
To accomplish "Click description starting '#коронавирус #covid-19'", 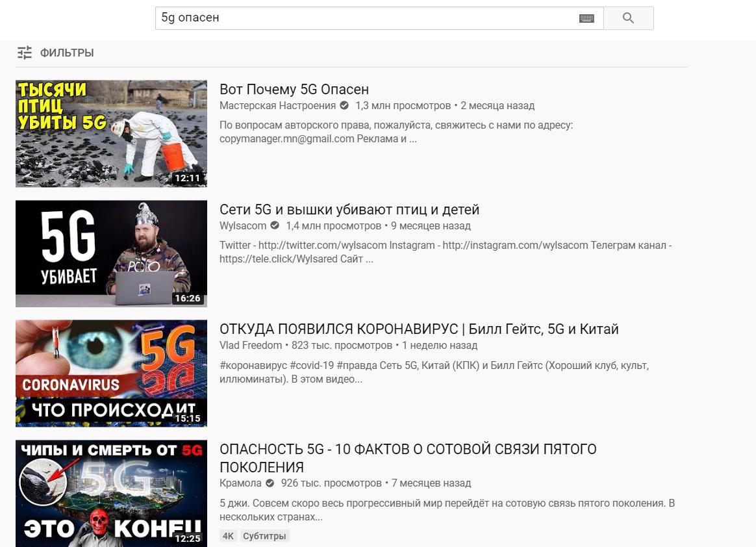I will pos(434,372).
